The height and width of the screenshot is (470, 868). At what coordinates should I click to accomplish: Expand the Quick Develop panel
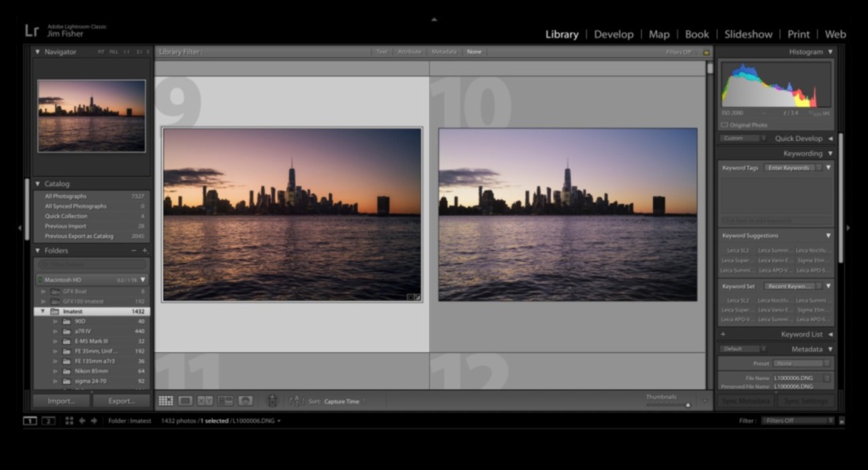830,138
